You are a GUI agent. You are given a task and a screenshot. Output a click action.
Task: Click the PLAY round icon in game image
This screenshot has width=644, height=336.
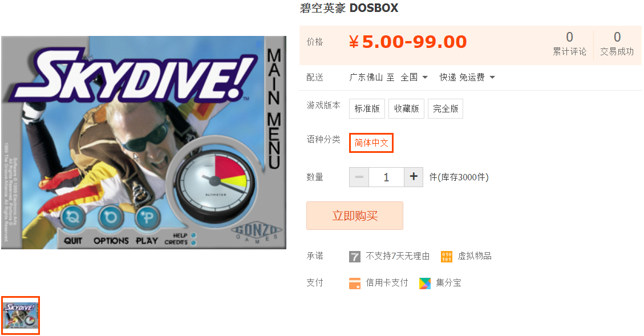pyautogui.click(x=147, y=216)
